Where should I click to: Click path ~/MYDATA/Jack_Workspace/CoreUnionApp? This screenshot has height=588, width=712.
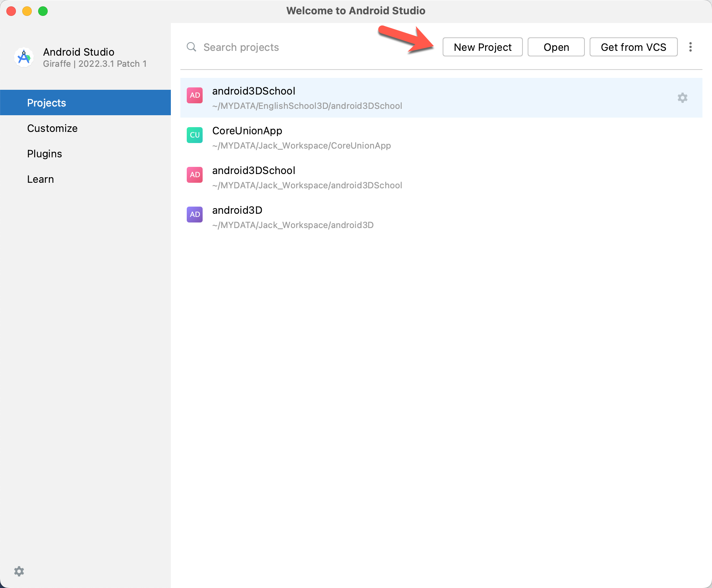coord(302,145)
